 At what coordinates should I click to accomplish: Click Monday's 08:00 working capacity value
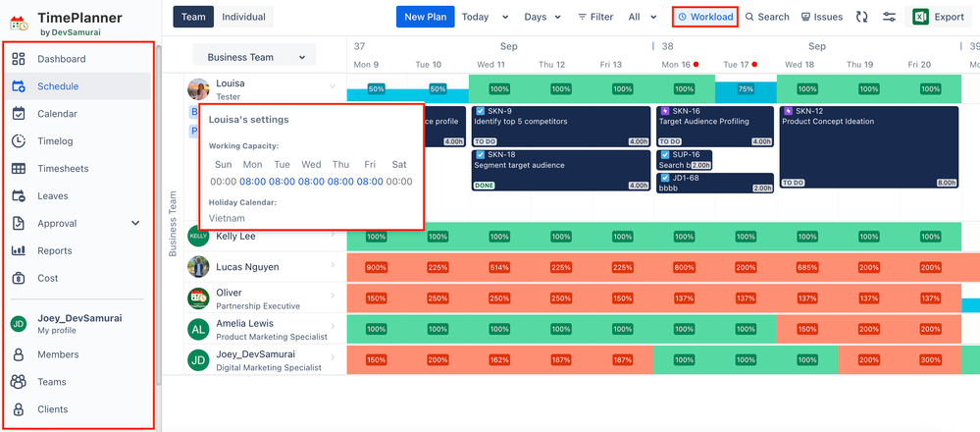252,182
